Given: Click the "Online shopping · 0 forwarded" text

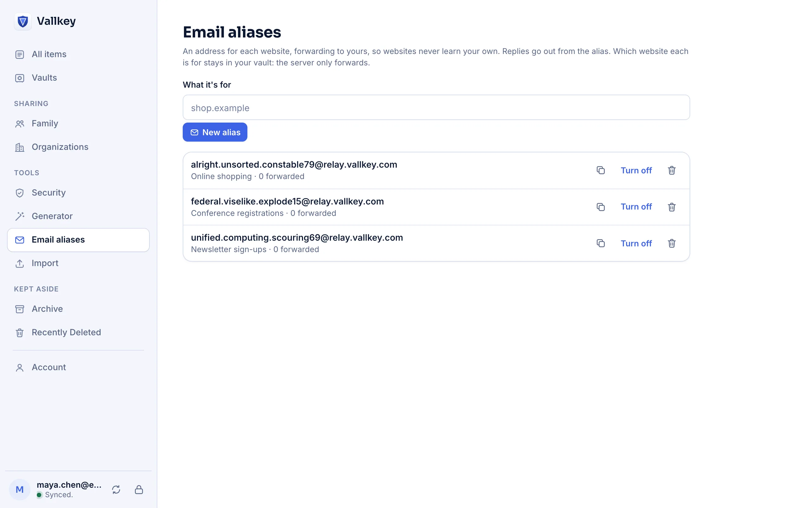Looking at the screenshot, I should click(248, 177).
